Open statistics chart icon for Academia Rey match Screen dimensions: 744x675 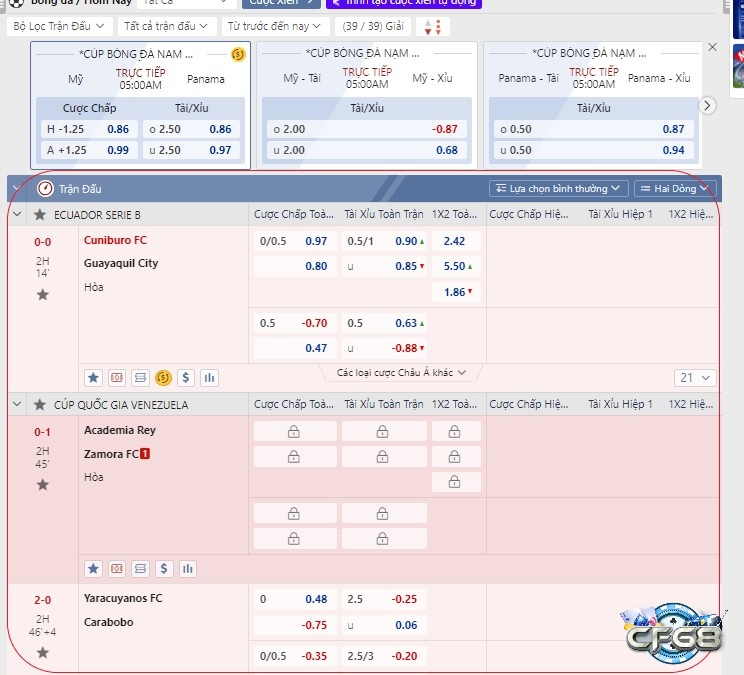click(x=187, y=569)
